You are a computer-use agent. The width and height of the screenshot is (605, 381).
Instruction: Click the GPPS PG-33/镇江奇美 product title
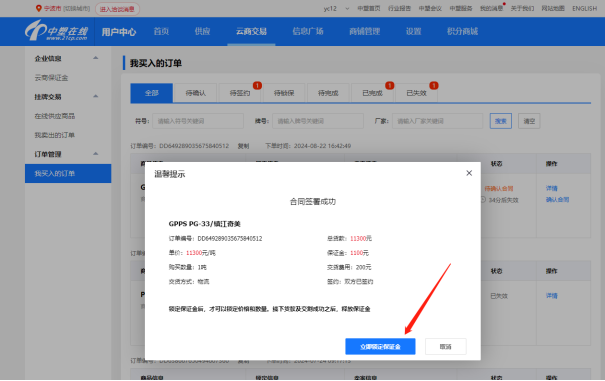tap(204, 224)
